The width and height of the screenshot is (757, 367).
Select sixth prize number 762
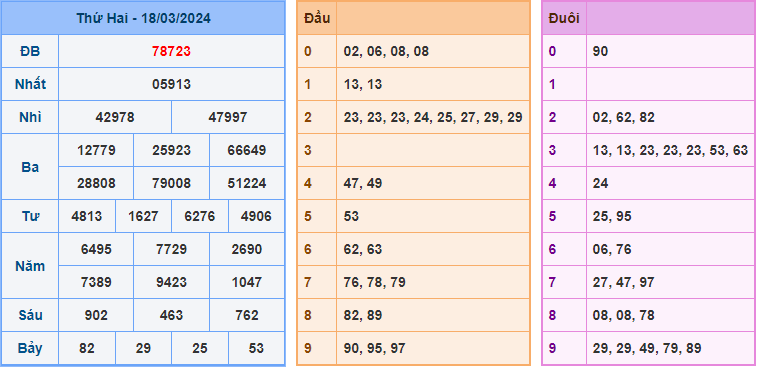pos(247,315)
